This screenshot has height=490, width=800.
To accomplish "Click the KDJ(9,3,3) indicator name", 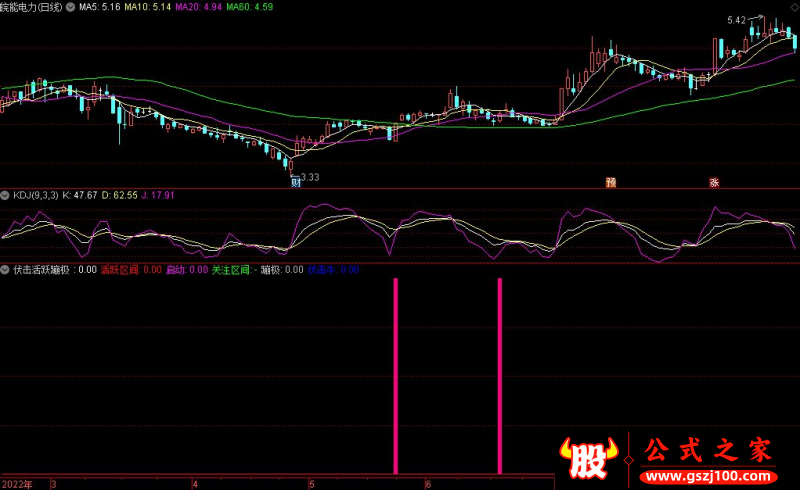I will point(36,195).
